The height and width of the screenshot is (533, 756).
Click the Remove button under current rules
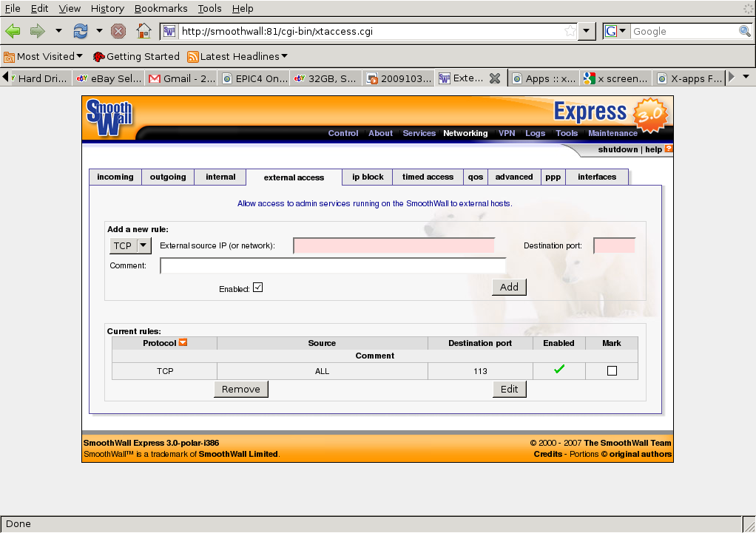click(x=241, y=389)
